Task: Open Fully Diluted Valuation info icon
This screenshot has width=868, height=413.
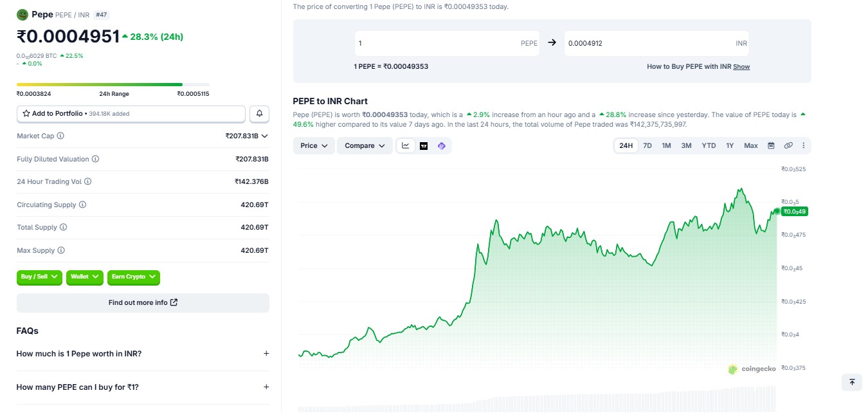Action: point(95,159)
